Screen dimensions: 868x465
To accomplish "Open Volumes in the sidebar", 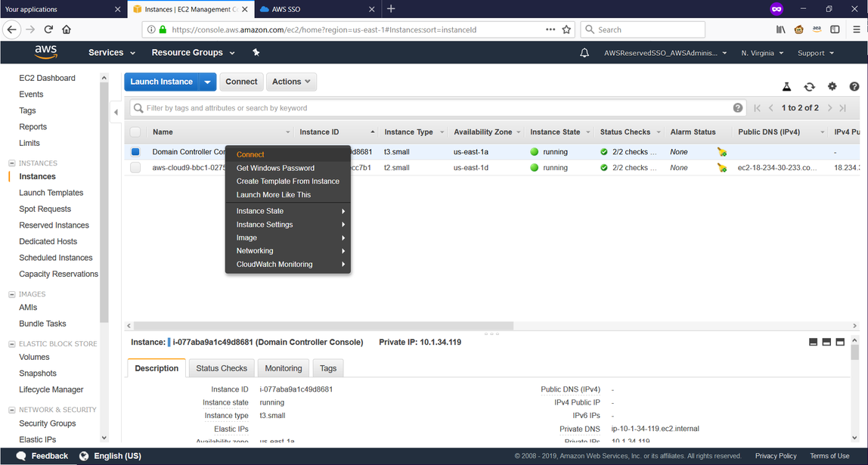I will point(34,357).
